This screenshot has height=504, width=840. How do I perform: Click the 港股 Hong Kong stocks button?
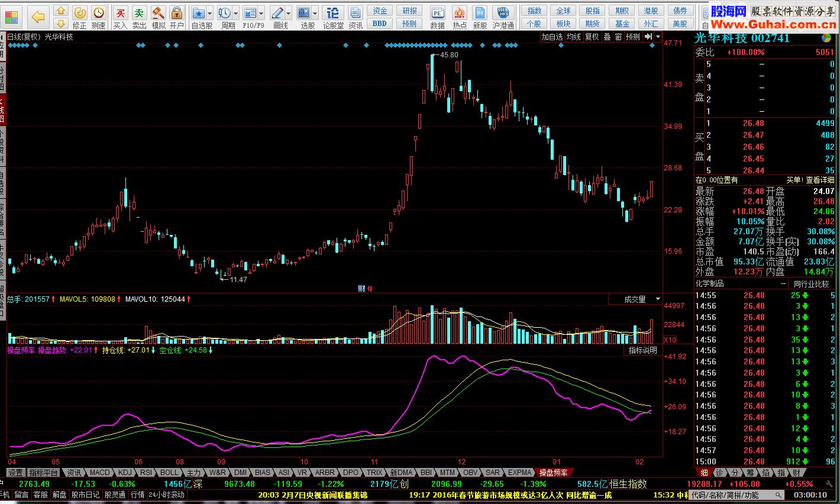[x=651, y=11]
